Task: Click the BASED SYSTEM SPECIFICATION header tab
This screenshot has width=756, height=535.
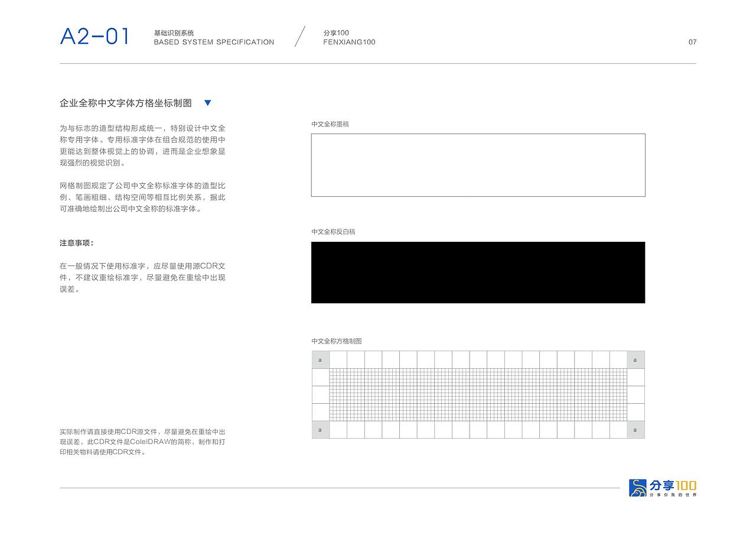Action: click(213, 42)
